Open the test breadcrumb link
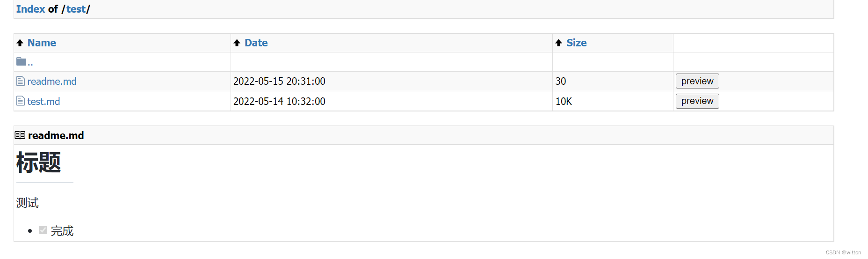The width and height of the screenshot is (868, 259). 76,9
